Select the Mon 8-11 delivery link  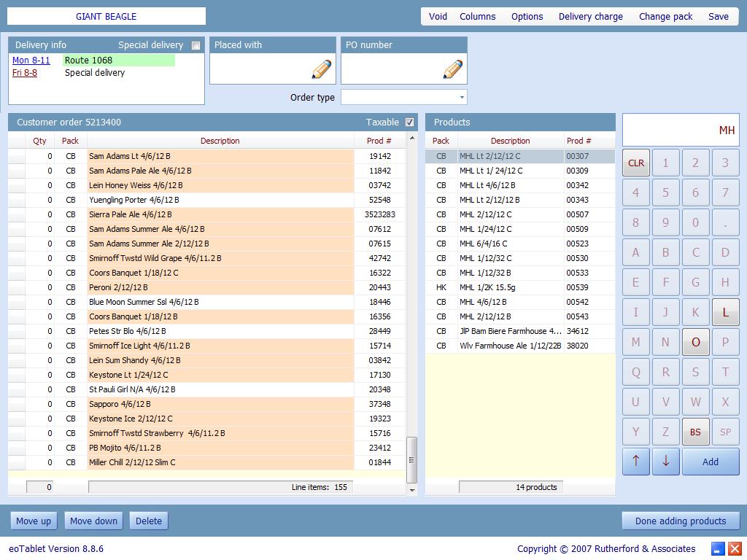click(x=31, y=61)
